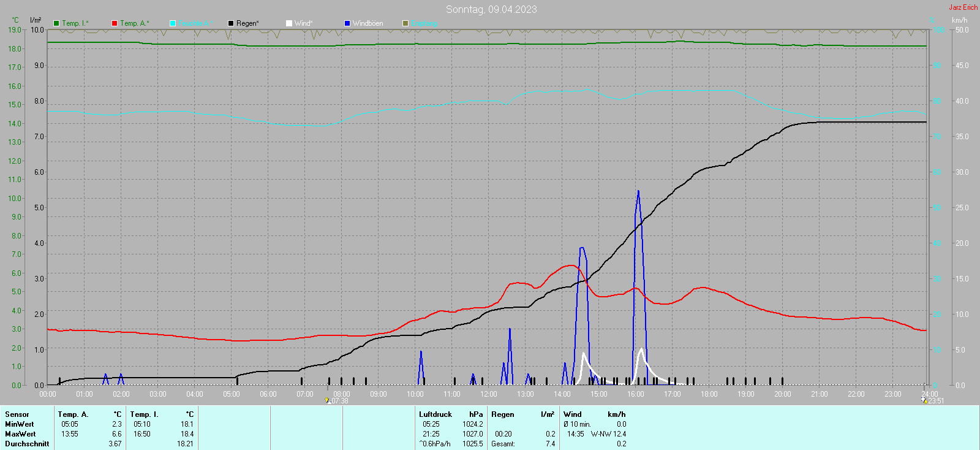Click the MaxWert row label

pyautogui.click(x=20, y=434)
